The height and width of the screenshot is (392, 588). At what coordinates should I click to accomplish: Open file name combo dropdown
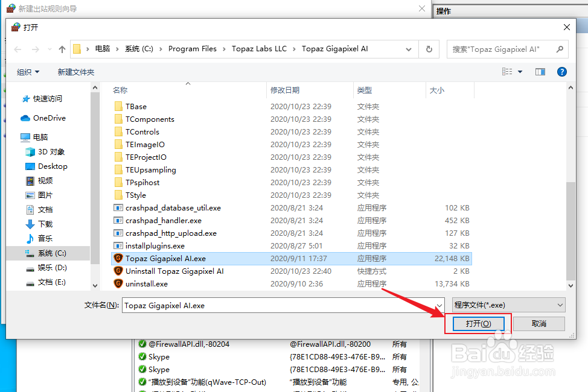[x=439, y=305]
